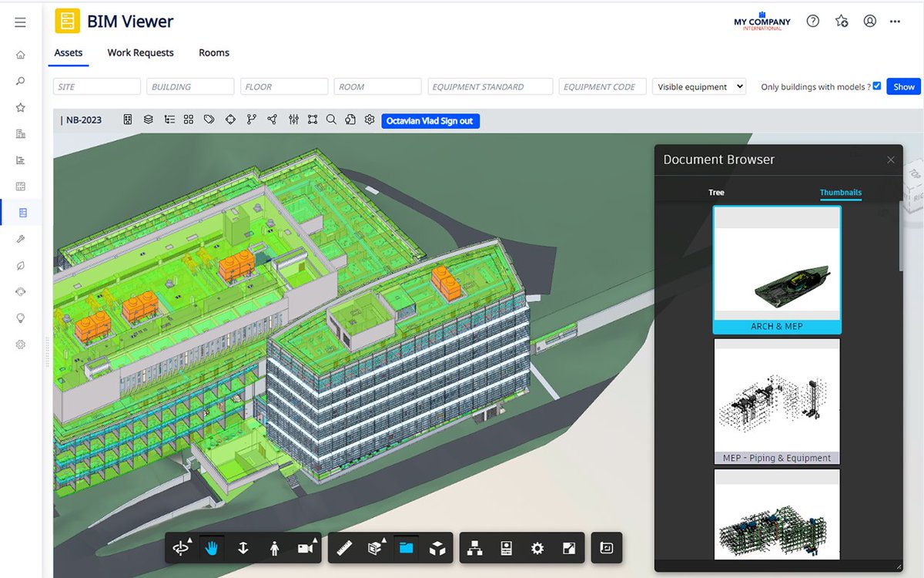The width and height of the screenshot is (924, 578).
Task: Open favorites star in left sidebar
Action: pos(21,107)
